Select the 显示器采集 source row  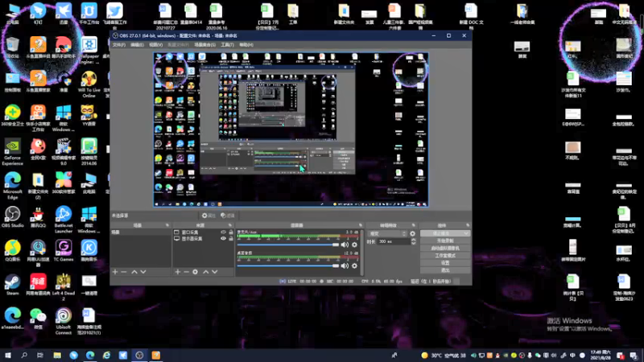coord(203,238)
